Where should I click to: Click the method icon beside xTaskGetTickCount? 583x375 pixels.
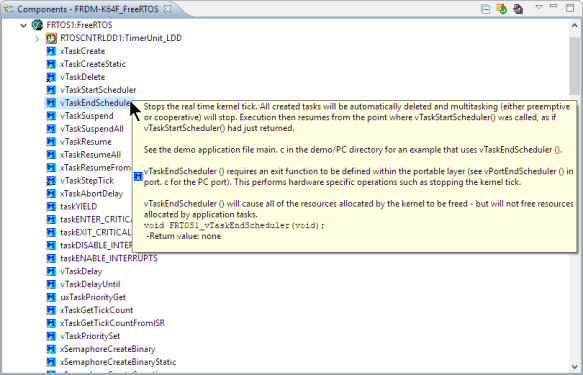[51, 310]
